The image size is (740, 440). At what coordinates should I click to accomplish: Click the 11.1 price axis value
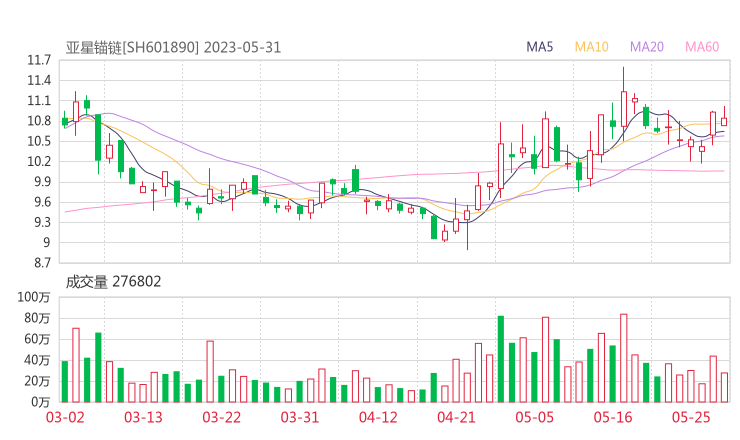(x=39, y=101)
